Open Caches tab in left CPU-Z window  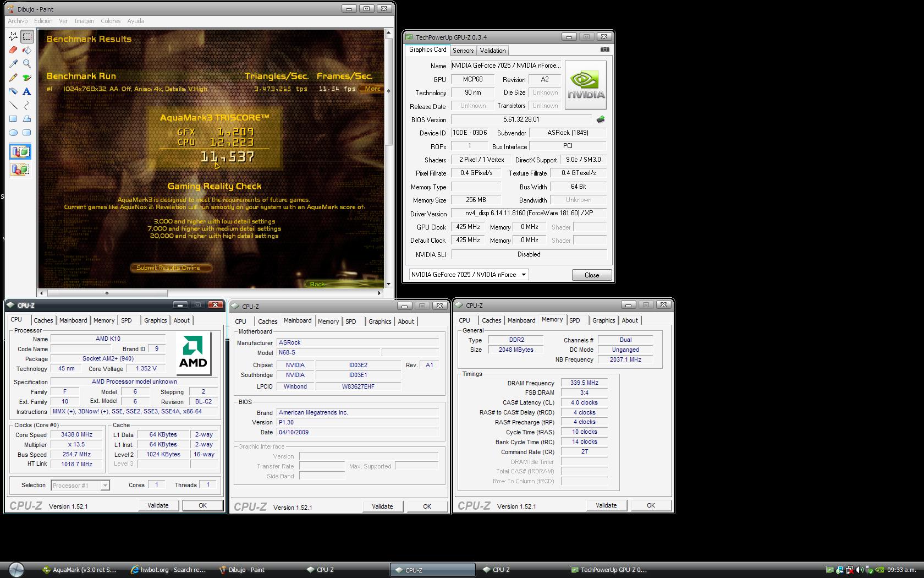click(x=43, y=320)
